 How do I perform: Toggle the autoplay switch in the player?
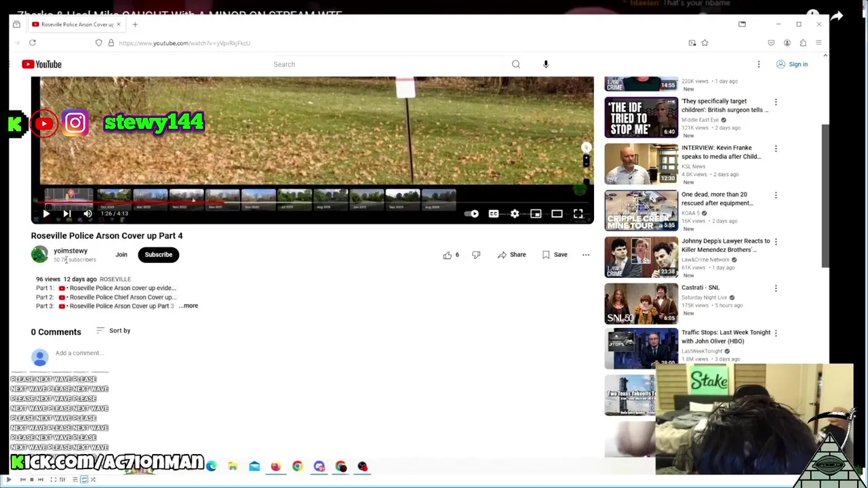click(471, 214)
